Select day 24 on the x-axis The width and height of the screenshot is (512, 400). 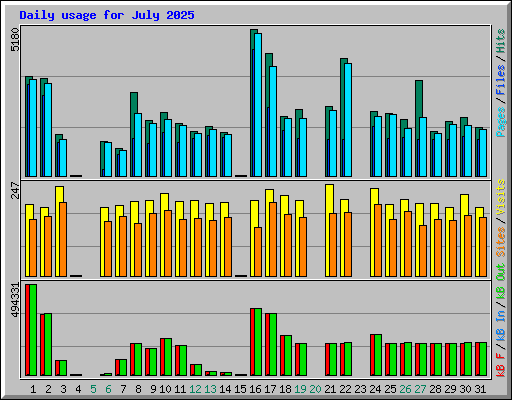pos(375,389)
